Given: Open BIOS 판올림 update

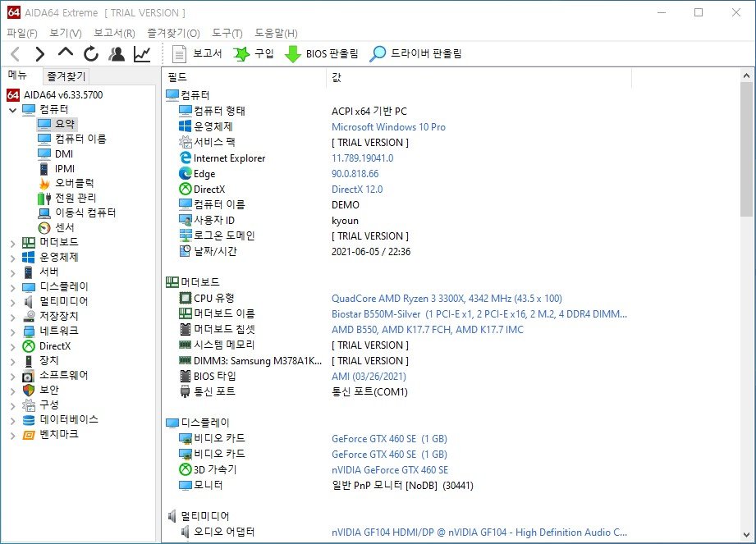Looking at the screenshot, I should click(322, 53).
